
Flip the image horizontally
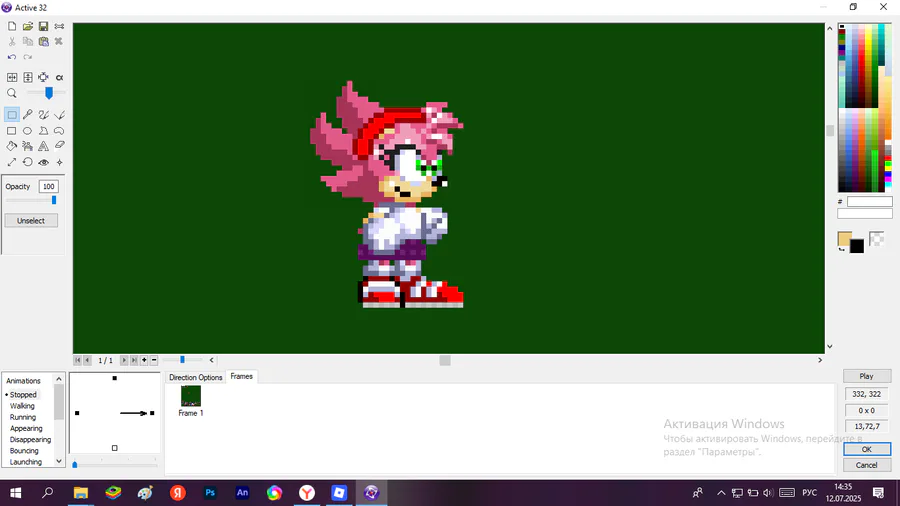[12, 77]
